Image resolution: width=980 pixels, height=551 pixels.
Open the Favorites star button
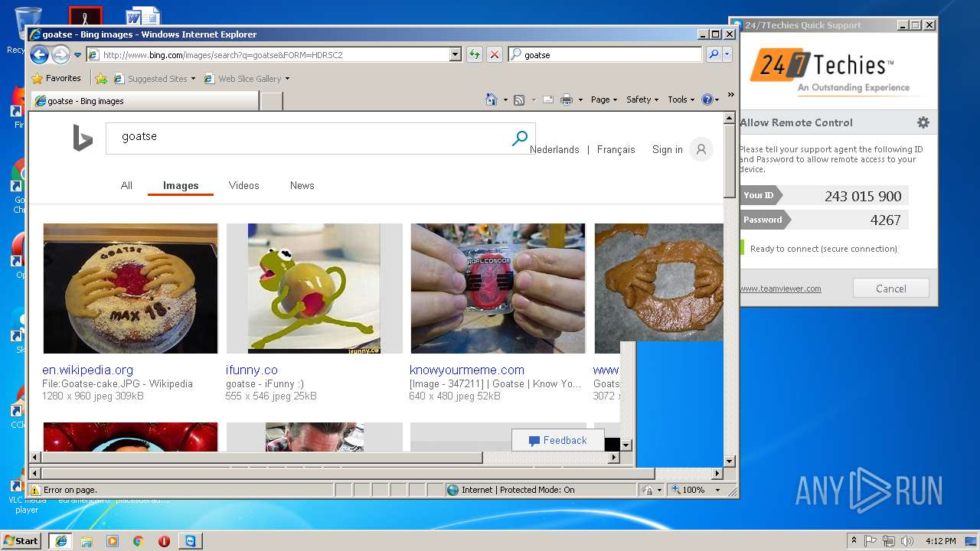pyautogui.click(x=56, y=78)
